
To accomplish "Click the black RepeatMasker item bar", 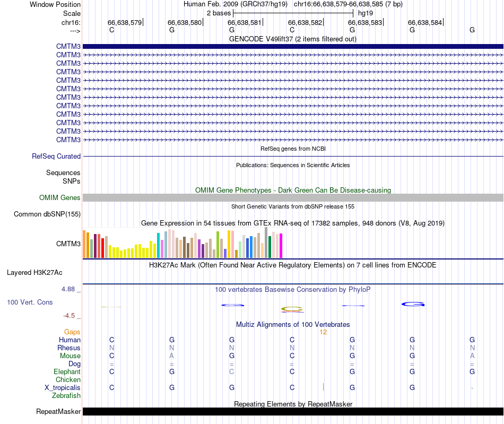I will pos(293,411).
